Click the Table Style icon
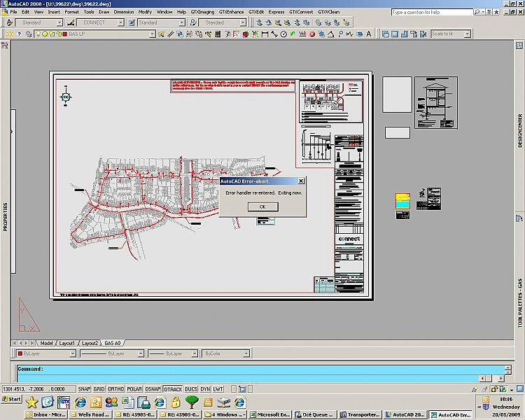Screen dimensions: 525x420 132,23
